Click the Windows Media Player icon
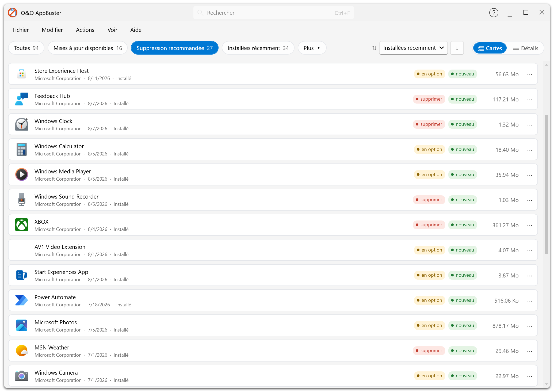Viewport: 554px width, 392px height. tap(22, 174)
